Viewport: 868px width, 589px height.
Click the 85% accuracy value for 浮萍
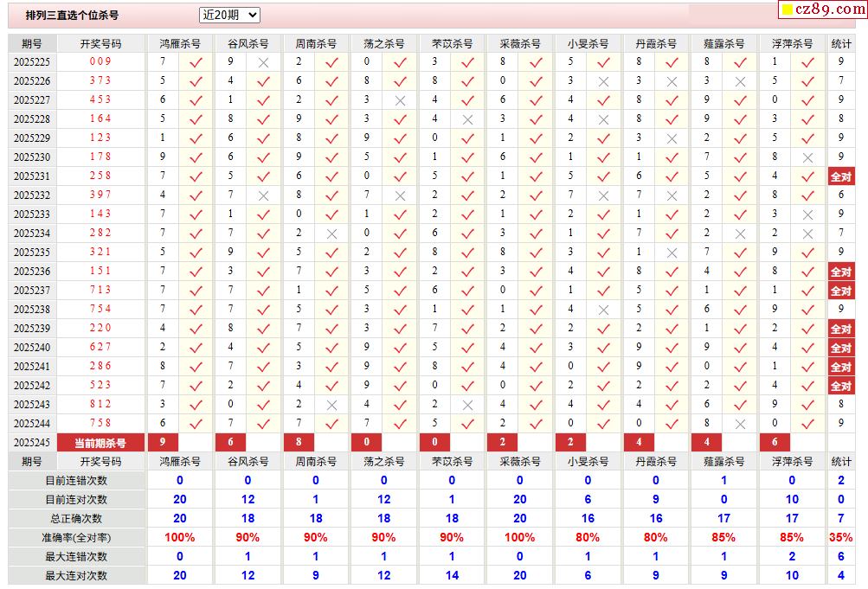(x=792, y=537)
